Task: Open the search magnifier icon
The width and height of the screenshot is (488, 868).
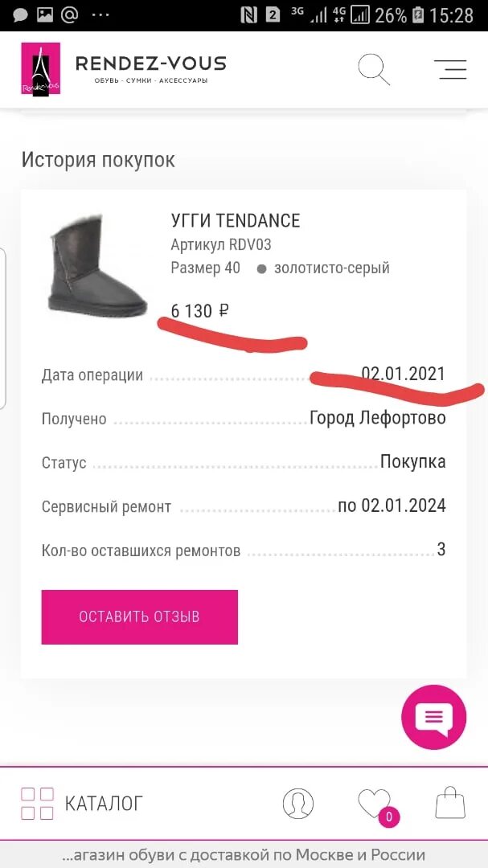Action: (374, 69)
